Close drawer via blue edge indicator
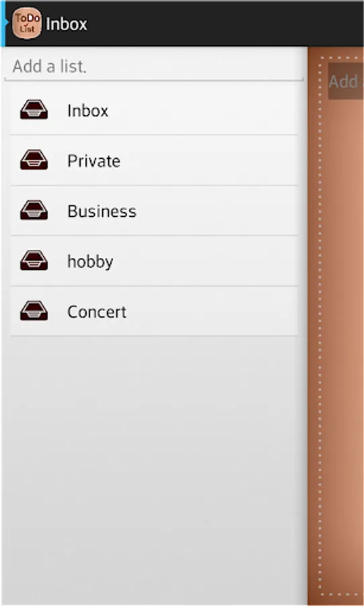The height and width of the screenshot is (606, 364). point(2,23)
